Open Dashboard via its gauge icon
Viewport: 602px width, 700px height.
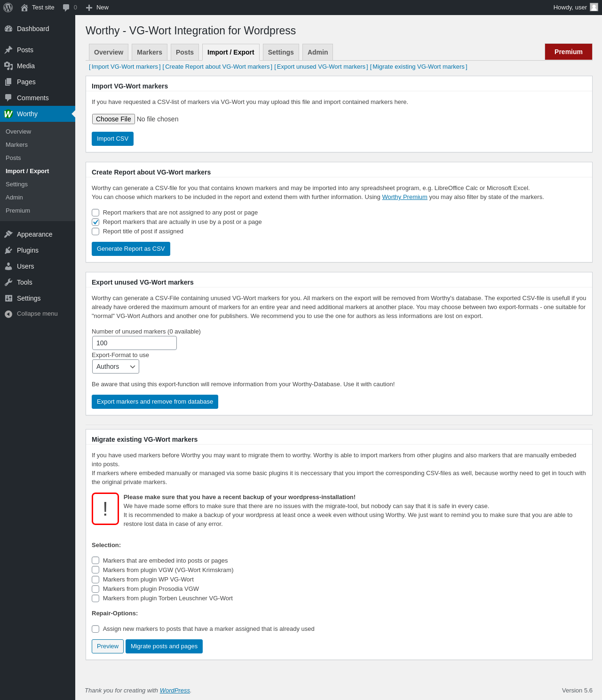tap(8, 29)
